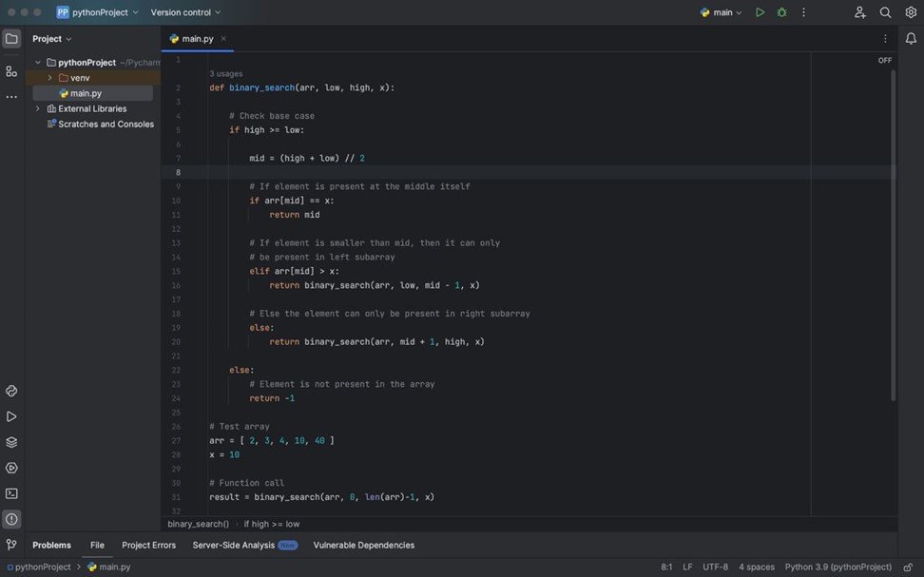Open the Python Console layers icon
Screen dimensions: 924x577
click(11, 442)
